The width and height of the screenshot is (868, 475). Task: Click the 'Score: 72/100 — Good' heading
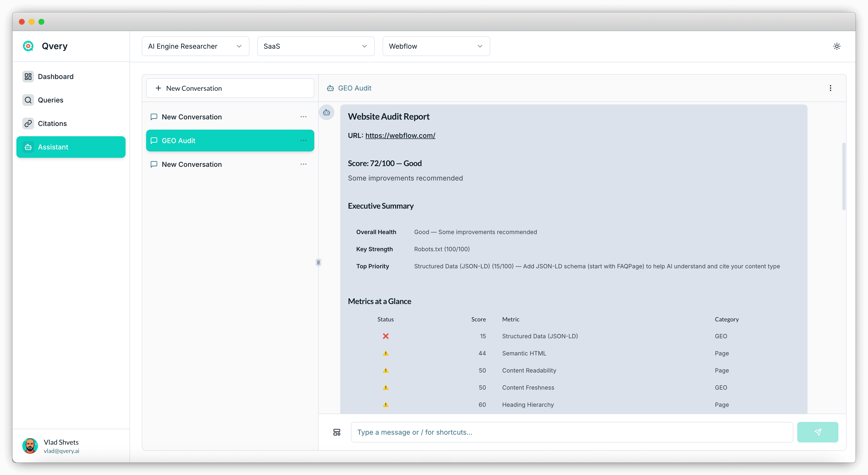coord(385,163)
